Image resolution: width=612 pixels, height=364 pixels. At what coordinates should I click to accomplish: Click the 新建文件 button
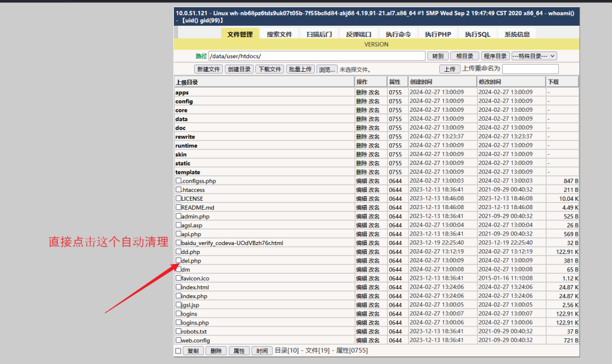[208, 69]
